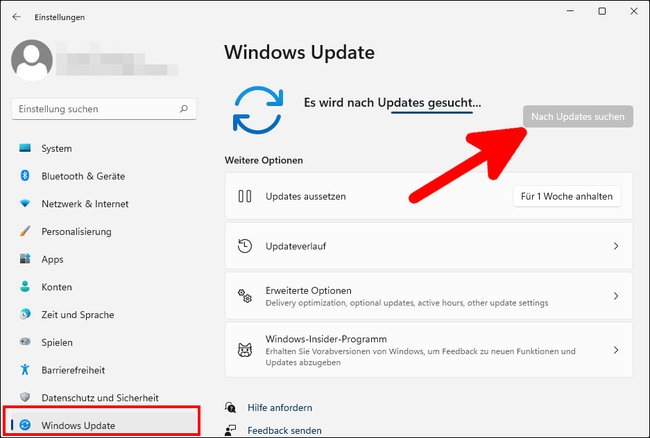This screenshot has height=438, width=650.
Task: Expand Updateverlauf with its chevron
Action: tap(616, 246)
